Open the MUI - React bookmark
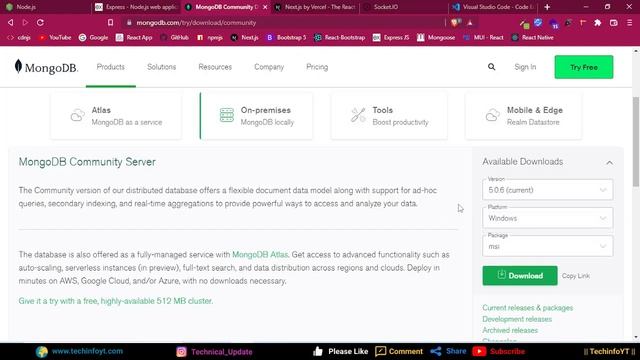 483,38
